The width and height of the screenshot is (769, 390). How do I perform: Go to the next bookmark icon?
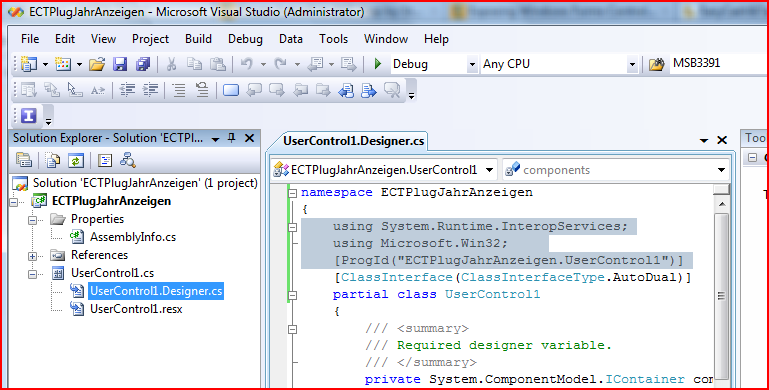pos(277,90)
